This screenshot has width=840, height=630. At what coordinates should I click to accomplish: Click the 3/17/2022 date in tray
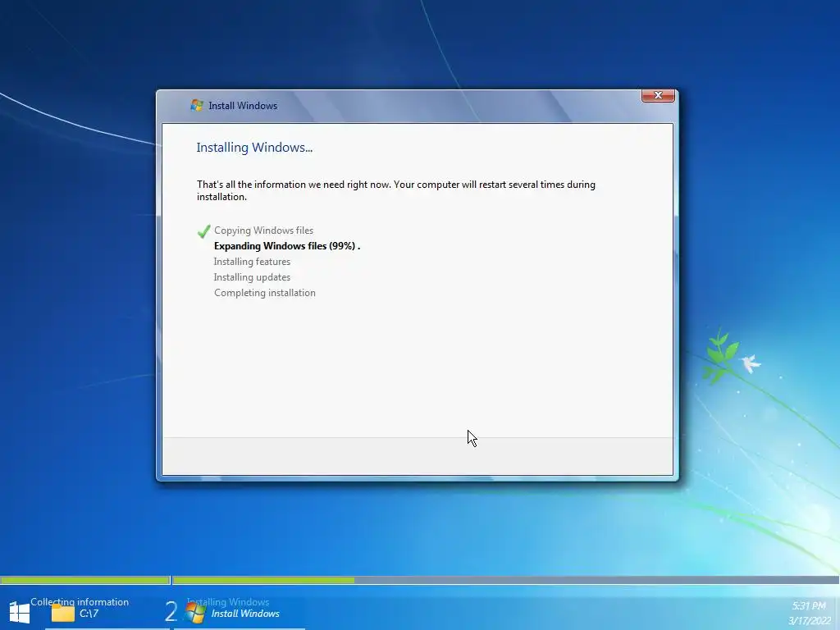click(x=809, y=621)
